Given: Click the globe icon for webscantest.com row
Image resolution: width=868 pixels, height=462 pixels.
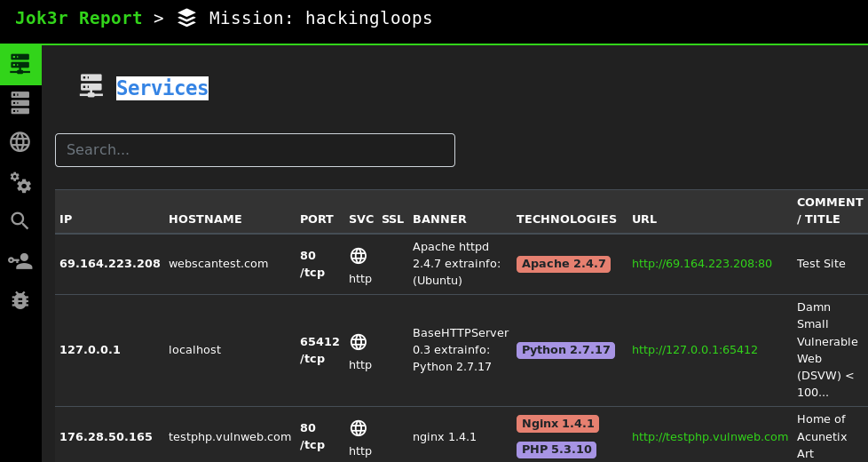Looking at the screenshot, I should pyautogui.click(x=359, y=256).
